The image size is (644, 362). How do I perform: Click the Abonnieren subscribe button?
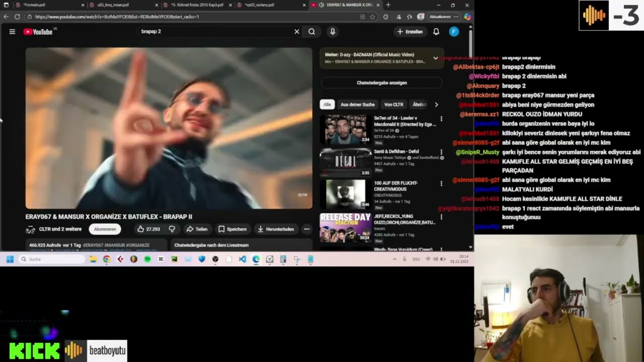click(x=105, y=229)
